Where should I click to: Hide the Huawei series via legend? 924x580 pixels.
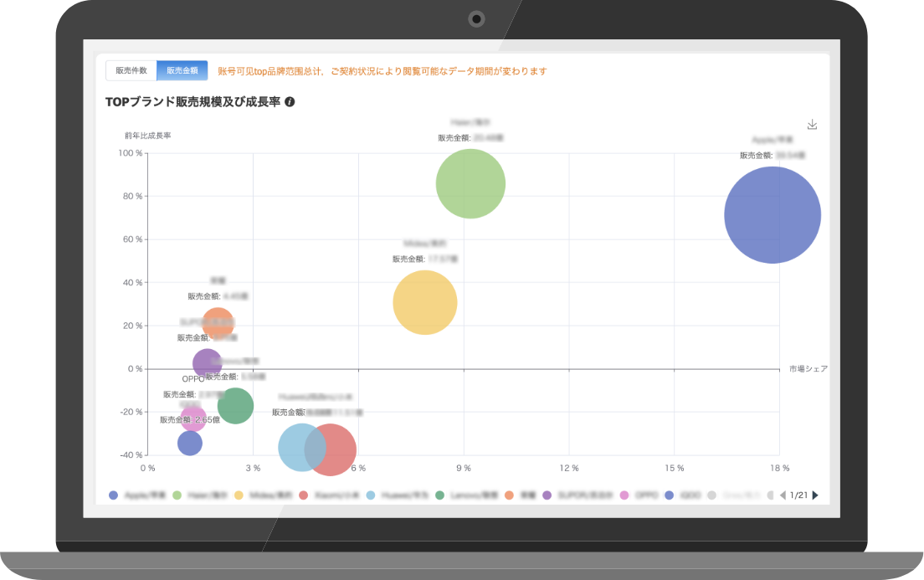(x=395, y=495)
